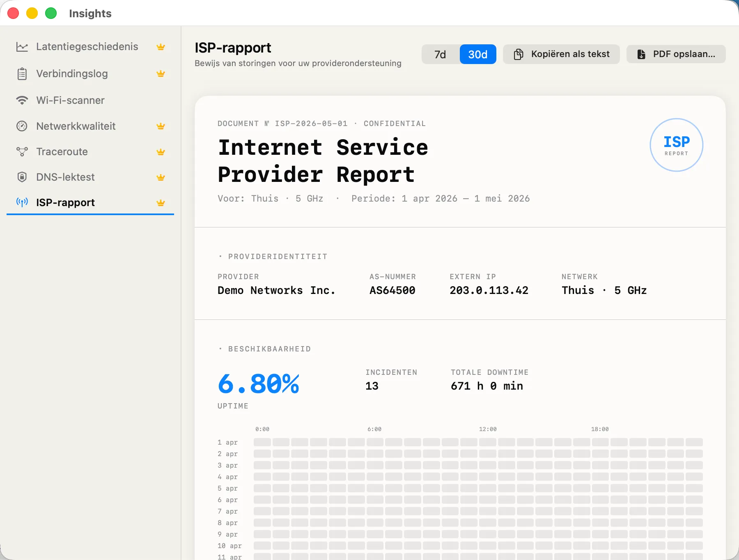Click the 18:00 time axis label
This screenshot has width=739, height=560.
(600, 429)
